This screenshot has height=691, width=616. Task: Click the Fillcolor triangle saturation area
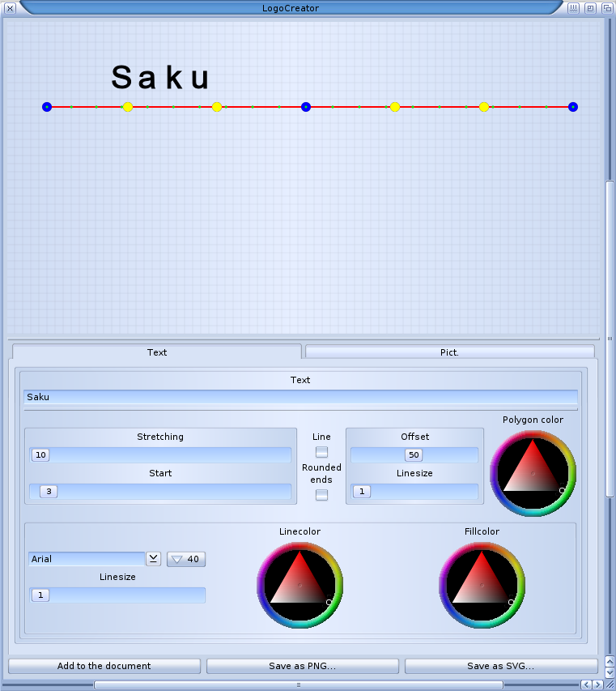tap(482, 585)
